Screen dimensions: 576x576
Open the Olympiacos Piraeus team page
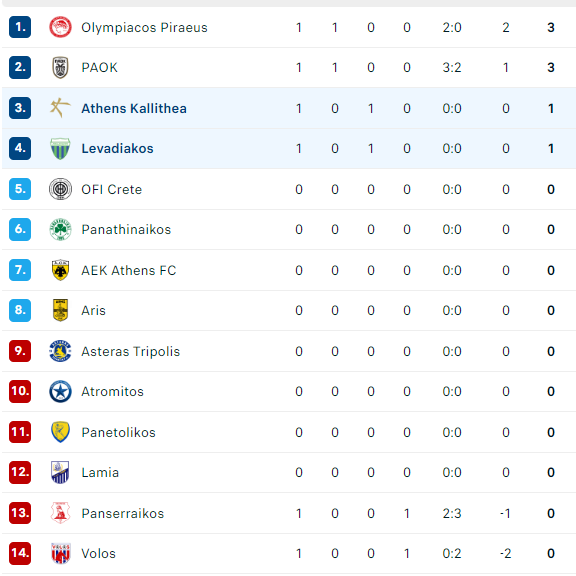tap(144, 28)
